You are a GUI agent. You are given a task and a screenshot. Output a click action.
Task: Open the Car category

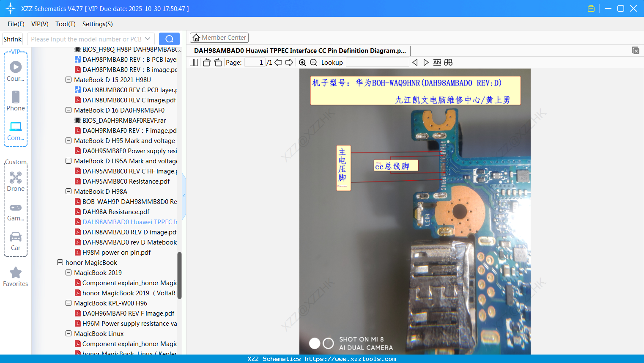point(16,241)
